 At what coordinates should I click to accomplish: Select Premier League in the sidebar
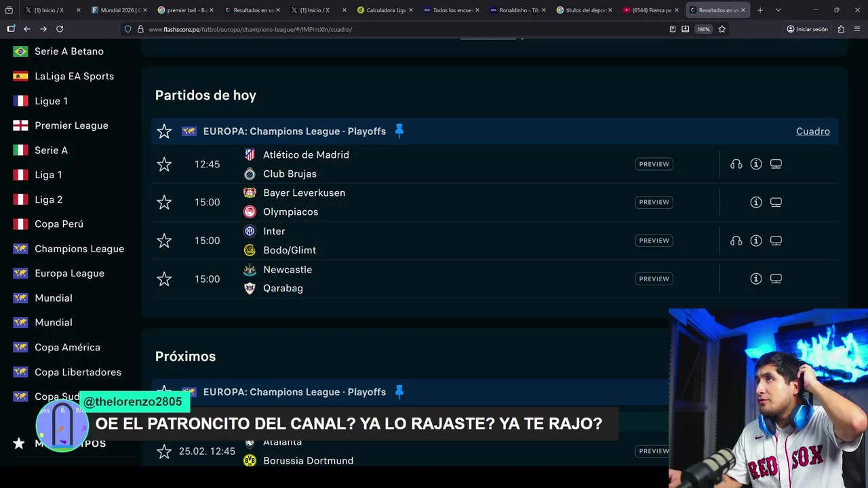coord(71,125)
